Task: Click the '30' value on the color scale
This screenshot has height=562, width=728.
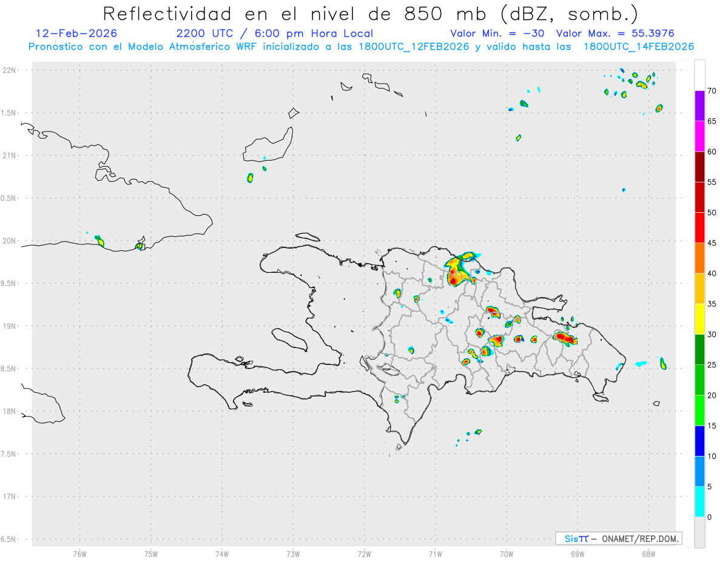Action: point(712,335)
